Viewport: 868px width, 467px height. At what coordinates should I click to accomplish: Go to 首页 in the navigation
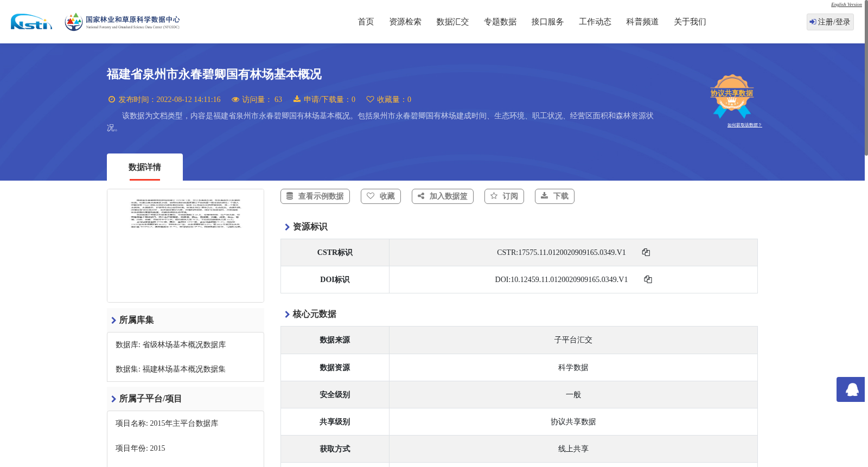[366, 22]
